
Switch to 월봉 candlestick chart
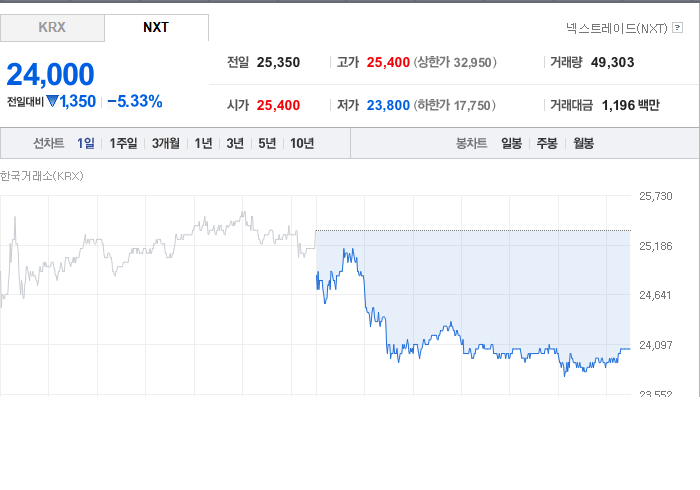583,143
